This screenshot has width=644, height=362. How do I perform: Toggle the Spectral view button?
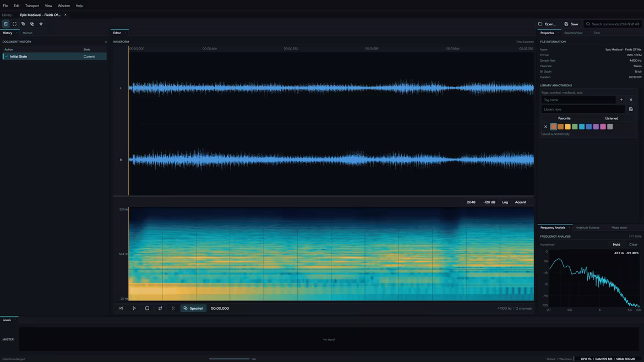pyautogui.click(x=193, y=308)
